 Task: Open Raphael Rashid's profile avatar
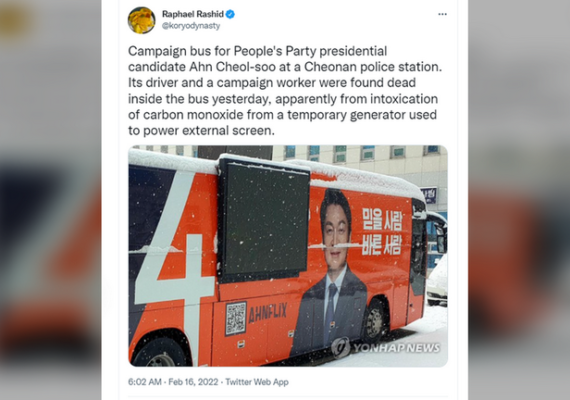[141, 20]
